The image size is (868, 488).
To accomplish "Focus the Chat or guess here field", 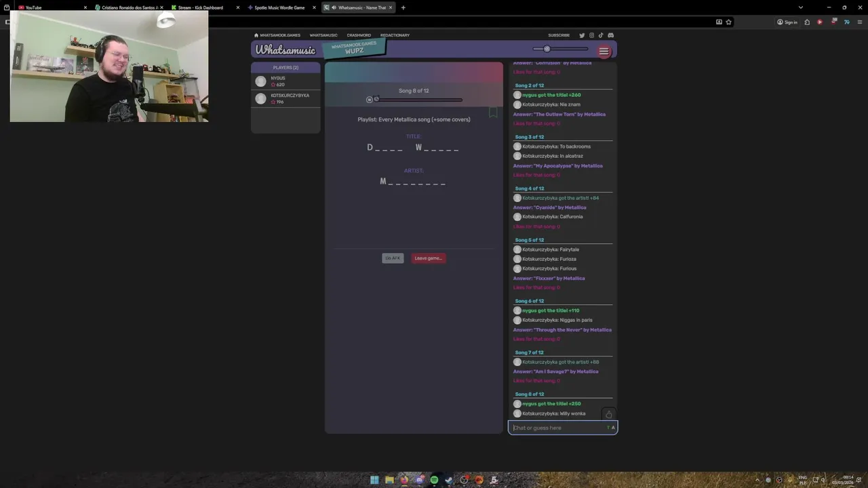I will click(563, 428).
